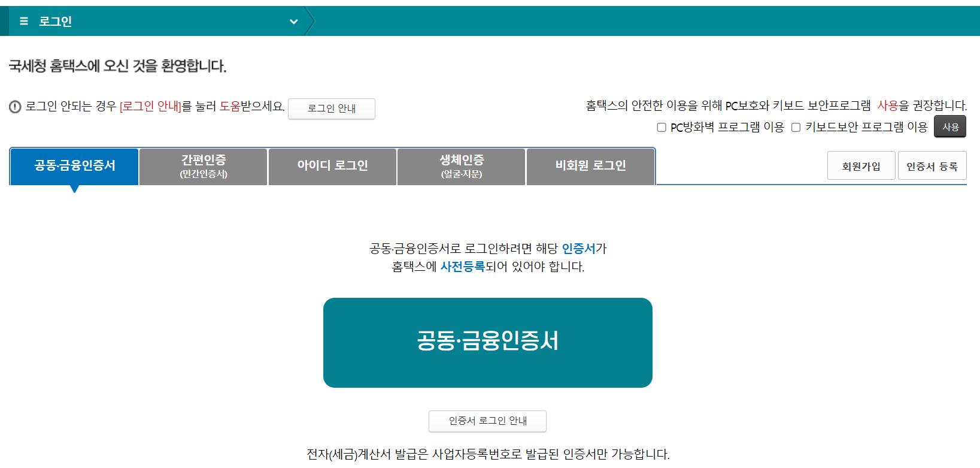
Task: Click the heading 국세청 홈택스에 오신 것을 환영합니다.
Action: [118, 66]
